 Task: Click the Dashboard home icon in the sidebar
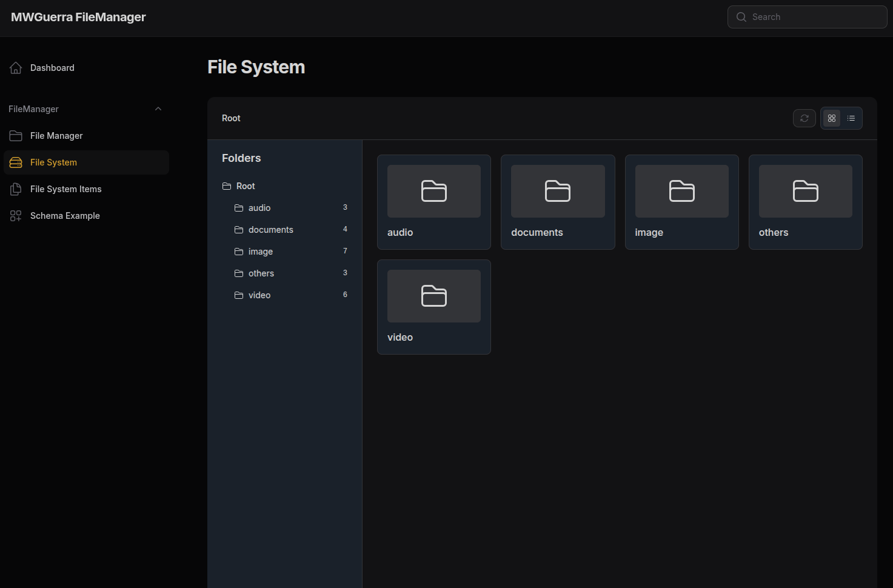(16, 67)
